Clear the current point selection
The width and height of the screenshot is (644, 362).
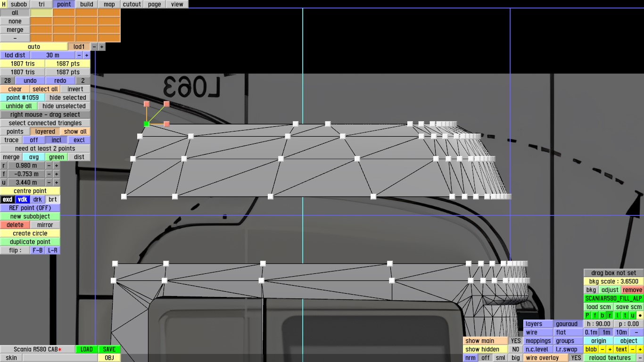tap(15, 89)
